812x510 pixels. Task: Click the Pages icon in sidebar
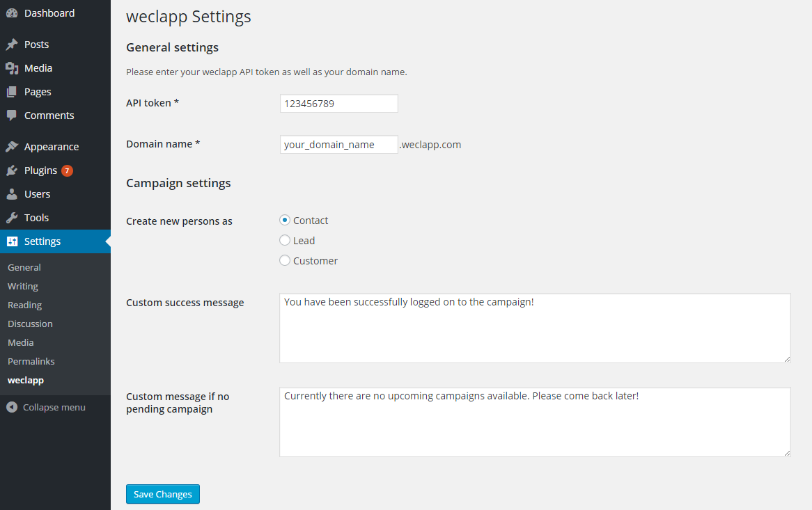coord(12,92)
